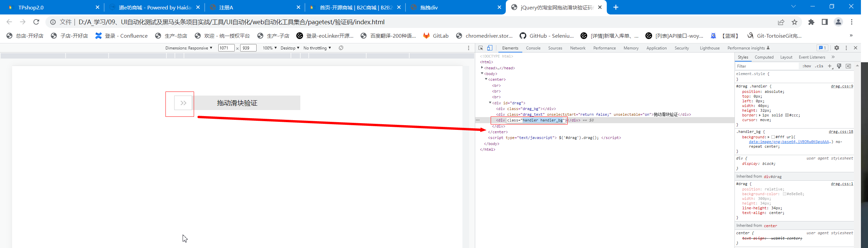The height and width of the screenshot is (248, 868).
Task: Add a new style rule
Action: click(830, 66)
